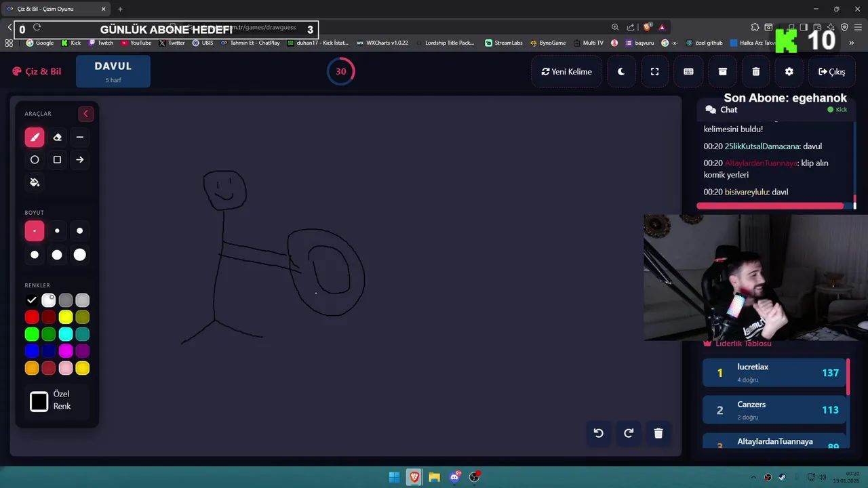Select the arrow drawing tool
Image resolution: width=868 pixels, height=488 pixels.
pos(80,160)
